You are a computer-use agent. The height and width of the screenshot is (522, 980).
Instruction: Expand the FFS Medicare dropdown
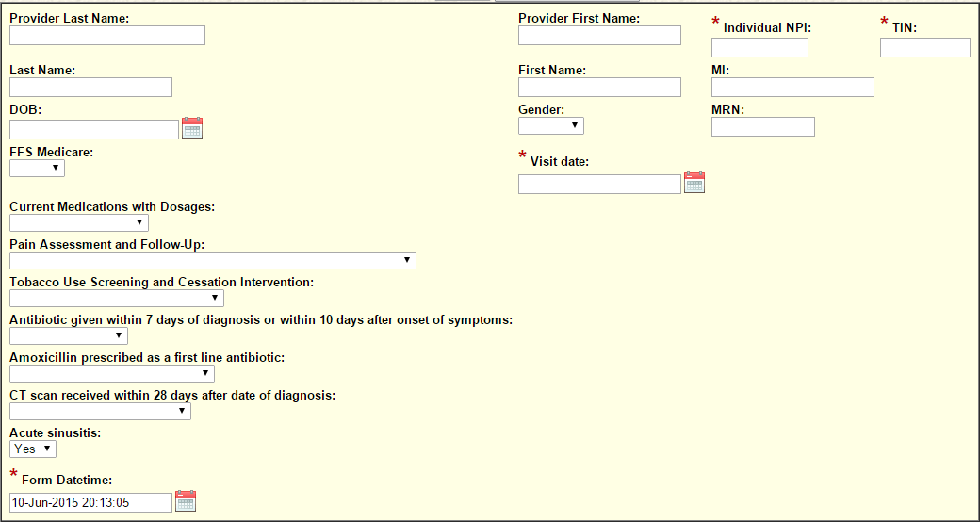[x=38, y=168]
